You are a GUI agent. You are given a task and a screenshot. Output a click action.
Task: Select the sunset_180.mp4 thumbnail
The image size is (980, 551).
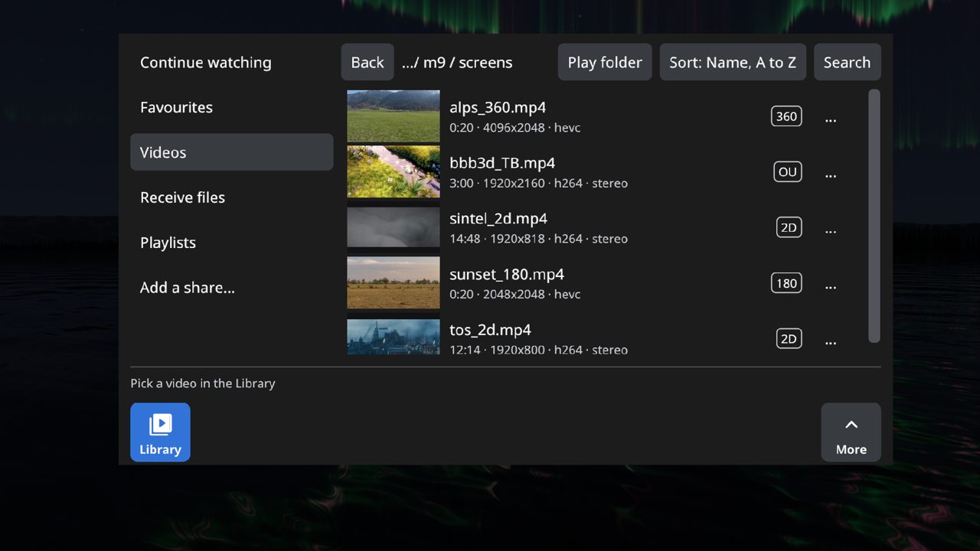[x=394, y=283]
